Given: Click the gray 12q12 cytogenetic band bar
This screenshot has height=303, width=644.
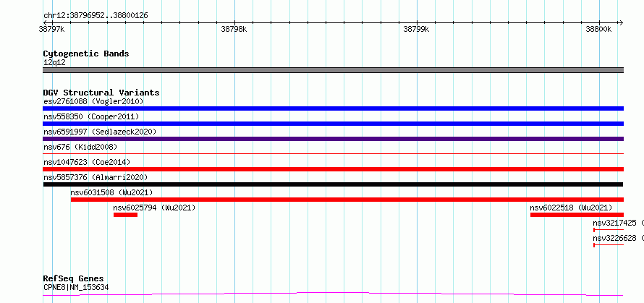Looking at the screenshot, I should [333, 70].
